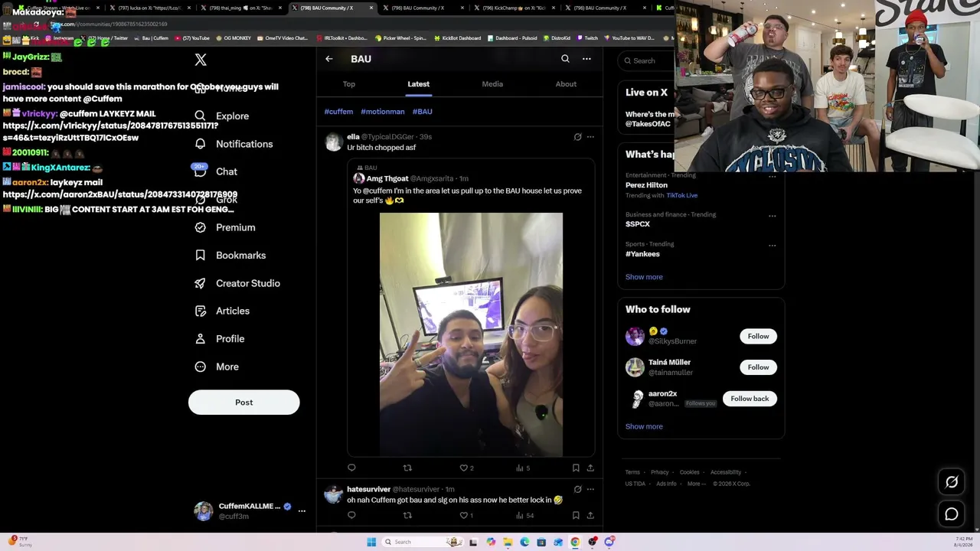Open the floating messages button
This screenshot has width=980, height=551.
pos(952,514)
